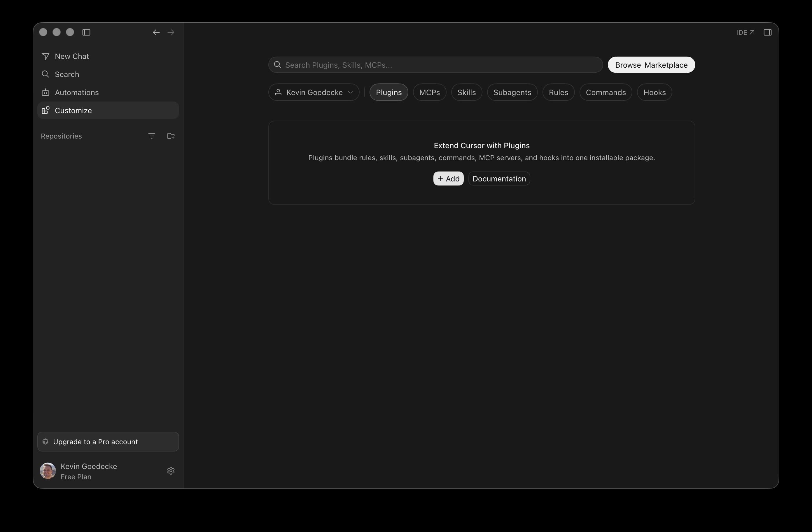
Task: Click the 'Repositories' section heading
Action: 62,136
